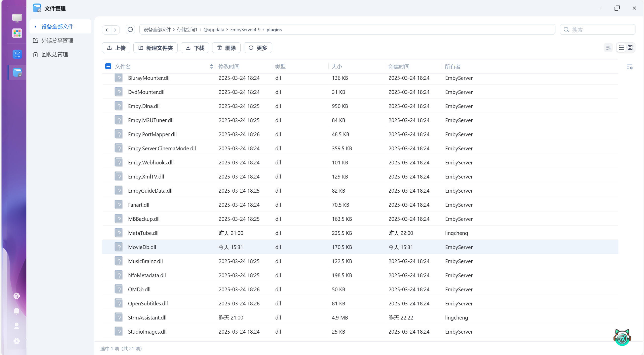Sort by 修改时间 column header
The image size is (644, 355).
click(x=229, y=66)
